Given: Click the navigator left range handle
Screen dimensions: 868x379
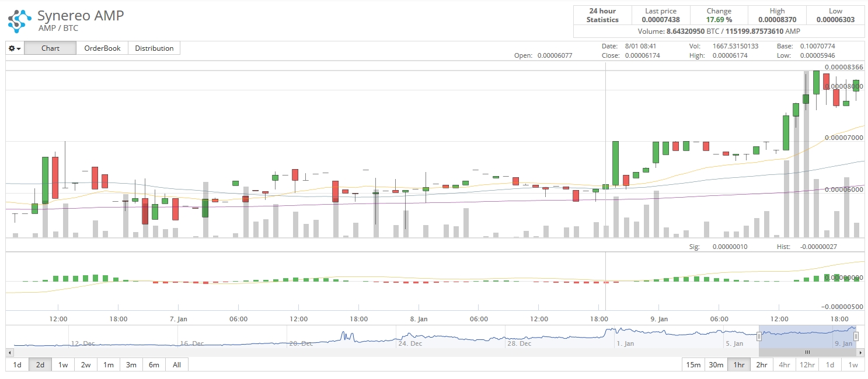Looking at the screenshot, I should (x=759, y=336).
